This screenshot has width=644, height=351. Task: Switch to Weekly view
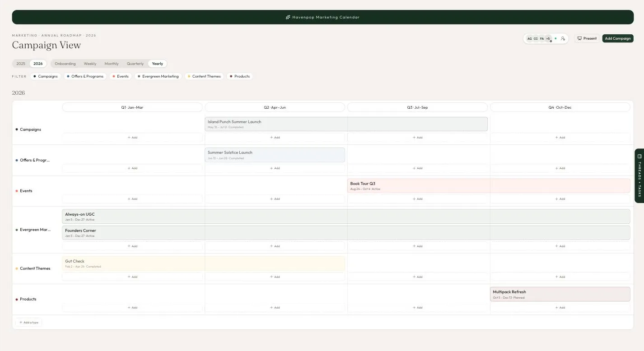click(x=90, y=64)
